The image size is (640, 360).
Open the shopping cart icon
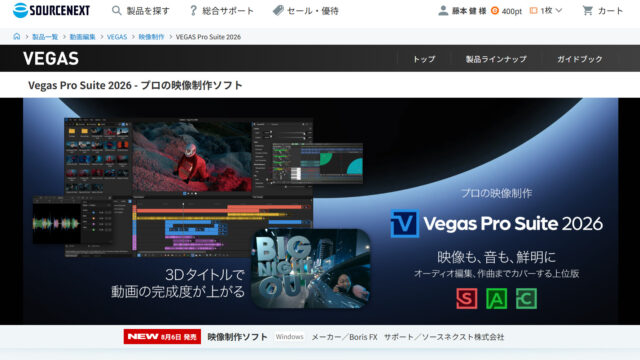coord(587,11)
